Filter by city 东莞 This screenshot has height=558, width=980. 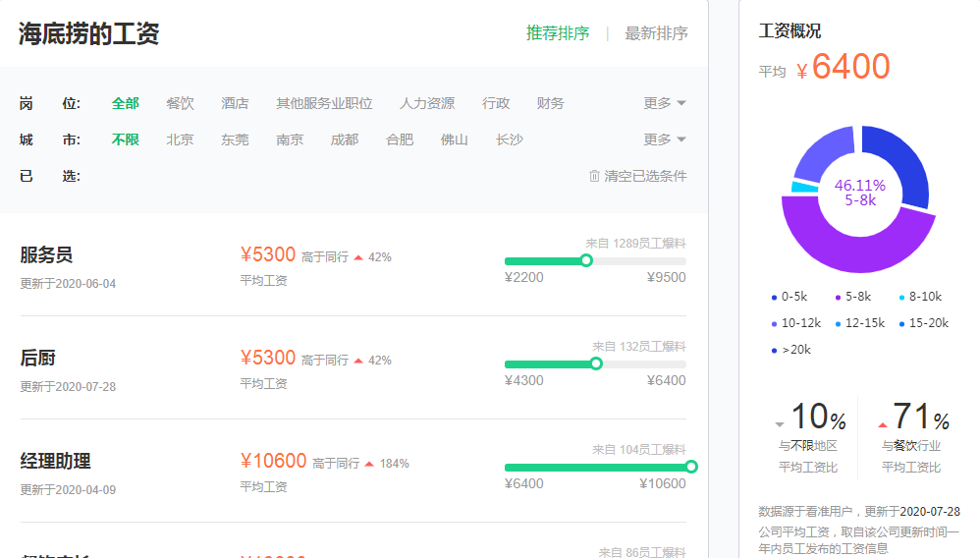(x=235, y=139)
